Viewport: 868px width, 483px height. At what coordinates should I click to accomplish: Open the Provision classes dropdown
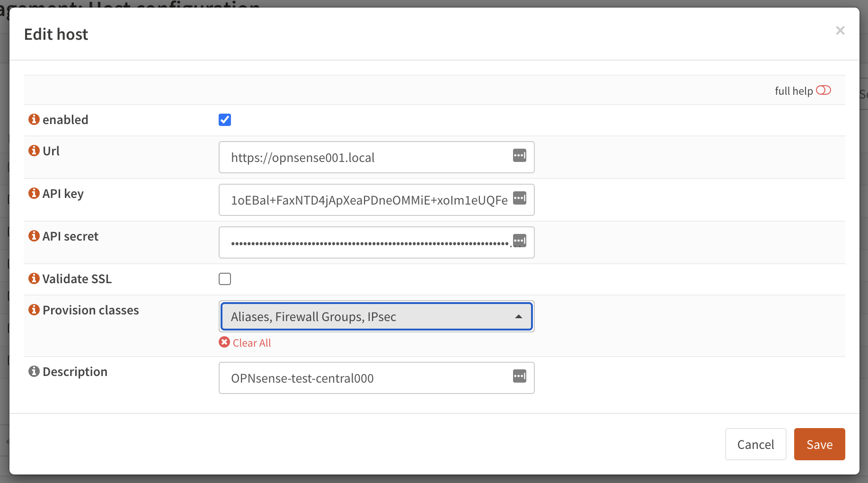coord(369,316)
